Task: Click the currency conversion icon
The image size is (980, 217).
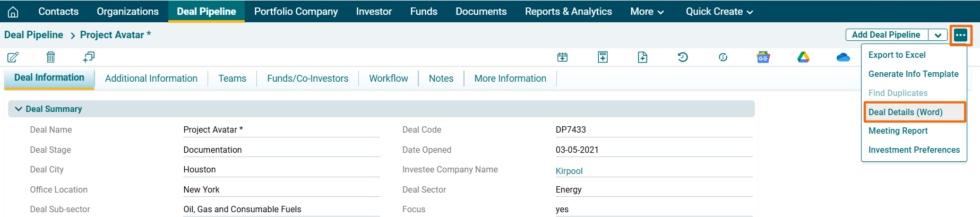Action: tap(723, 57)
